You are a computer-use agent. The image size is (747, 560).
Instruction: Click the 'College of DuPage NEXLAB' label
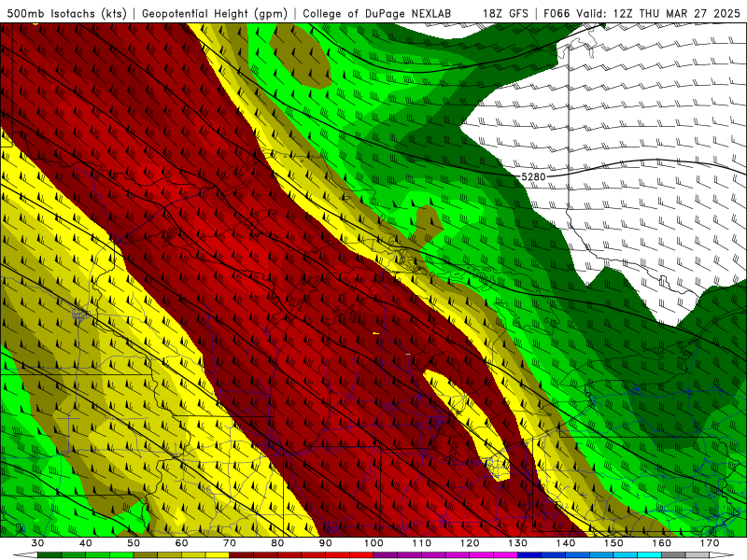(376, 13)
